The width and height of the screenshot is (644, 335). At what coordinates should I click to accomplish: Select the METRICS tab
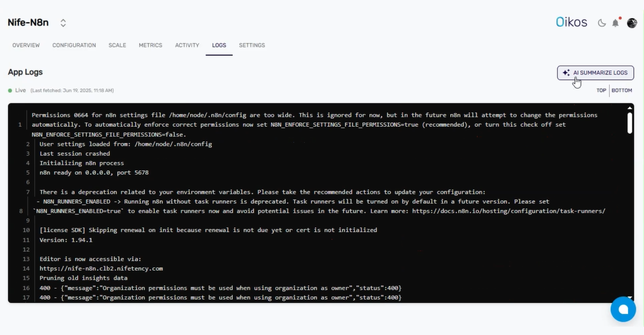(150, 45)
